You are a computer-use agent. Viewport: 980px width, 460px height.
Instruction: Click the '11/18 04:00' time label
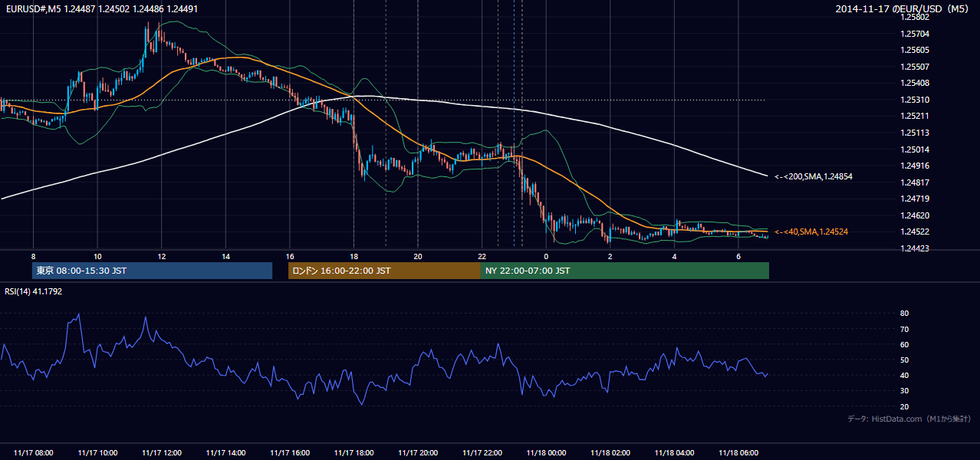point(674,453)
